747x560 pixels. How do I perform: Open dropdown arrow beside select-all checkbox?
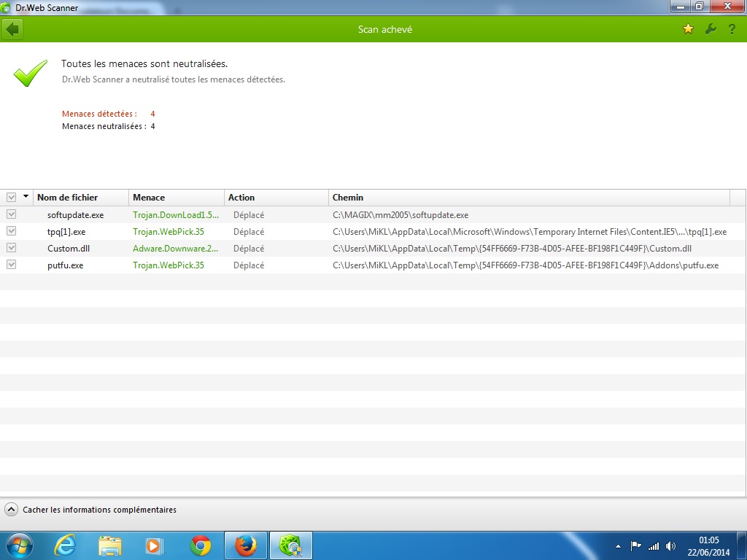coord(26,197)
